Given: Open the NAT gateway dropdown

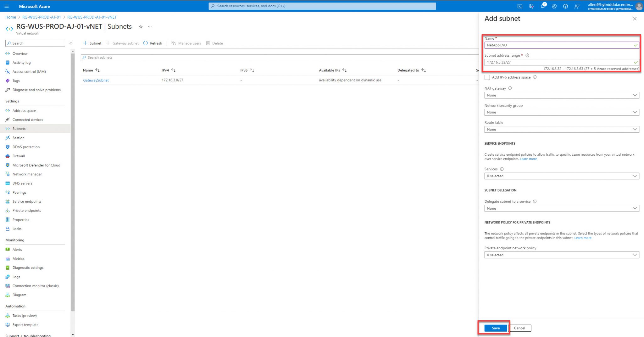Looking at the screenshot, I should [x=562, y=95].
